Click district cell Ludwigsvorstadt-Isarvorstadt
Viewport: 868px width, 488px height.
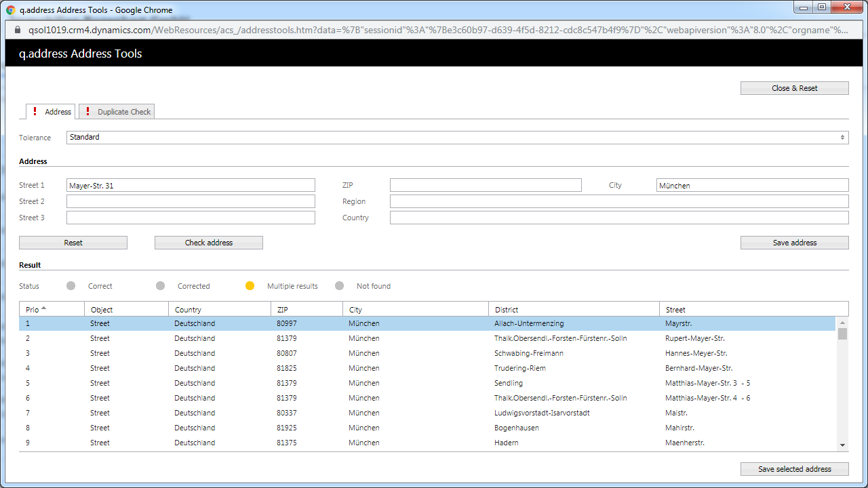point(542,413)
